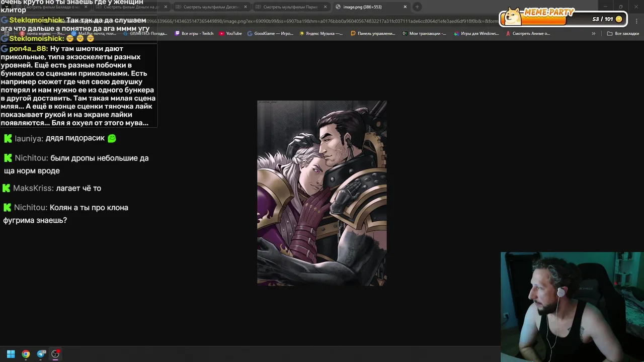644x362 pixels.
Task: Open the 'Смотреть Аниме о...' bookmark
Action: point(528,34)
